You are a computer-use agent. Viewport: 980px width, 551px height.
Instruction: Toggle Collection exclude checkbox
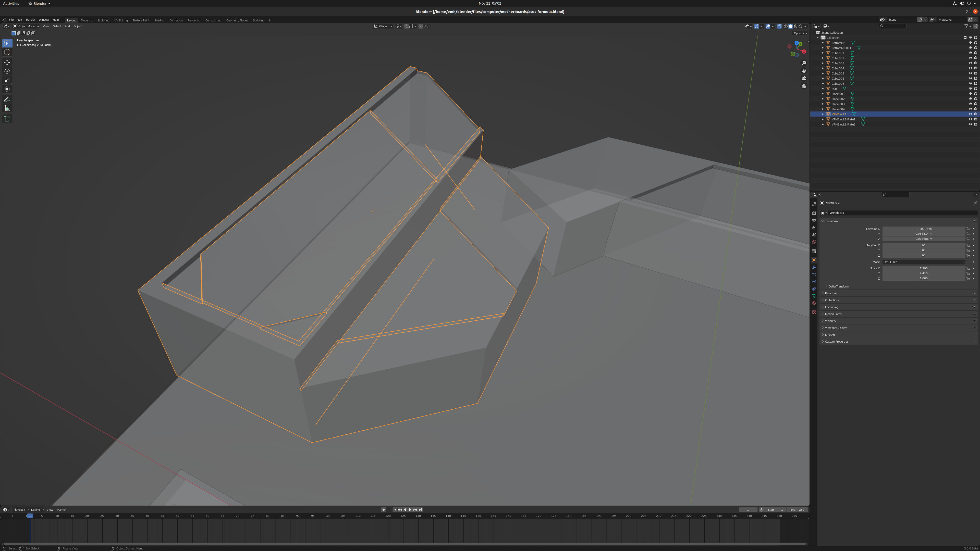pos(965,38)
